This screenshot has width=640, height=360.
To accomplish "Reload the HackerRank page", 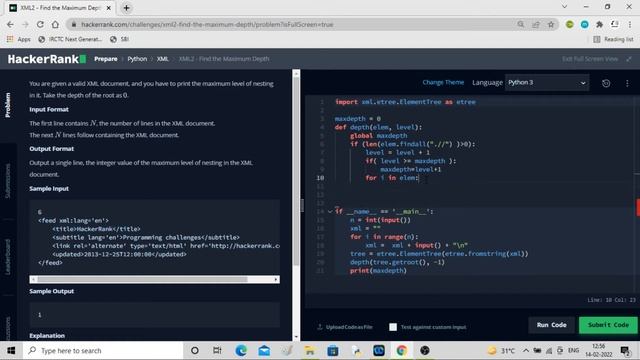I will click(40, 24).
